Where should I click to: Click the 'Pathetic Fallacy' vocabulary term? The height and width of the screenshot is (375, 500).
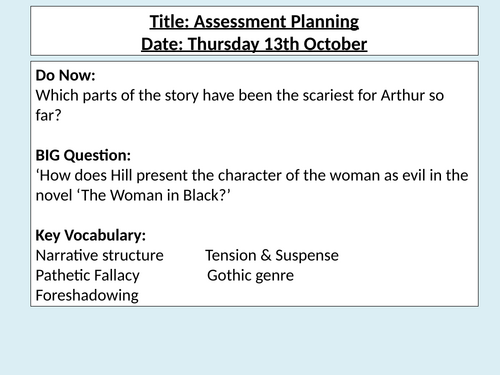88,276
